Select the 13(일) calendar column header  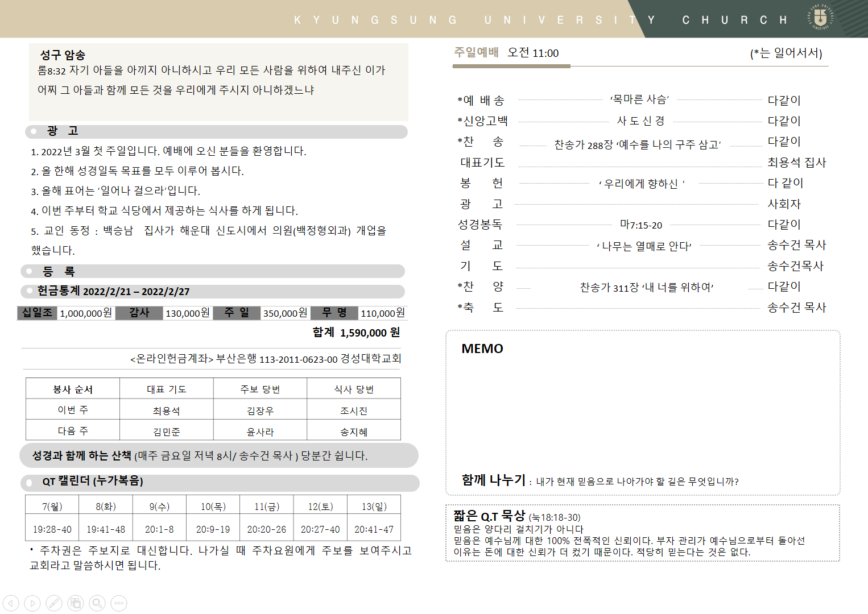click(x=374, y=506)
